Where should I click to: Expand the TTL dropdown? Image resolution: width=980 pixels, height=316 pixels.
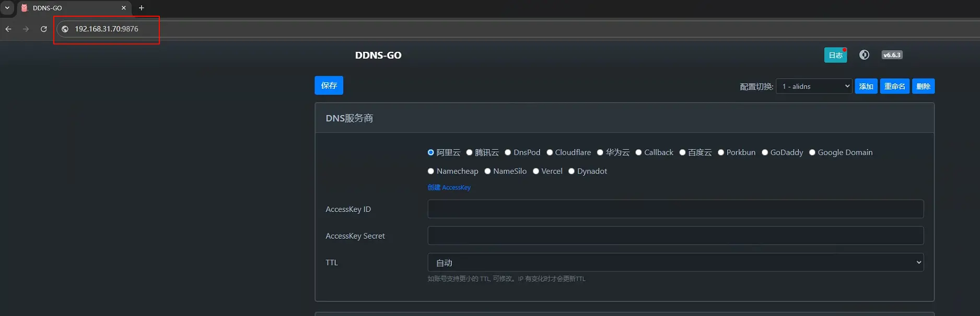675,263
